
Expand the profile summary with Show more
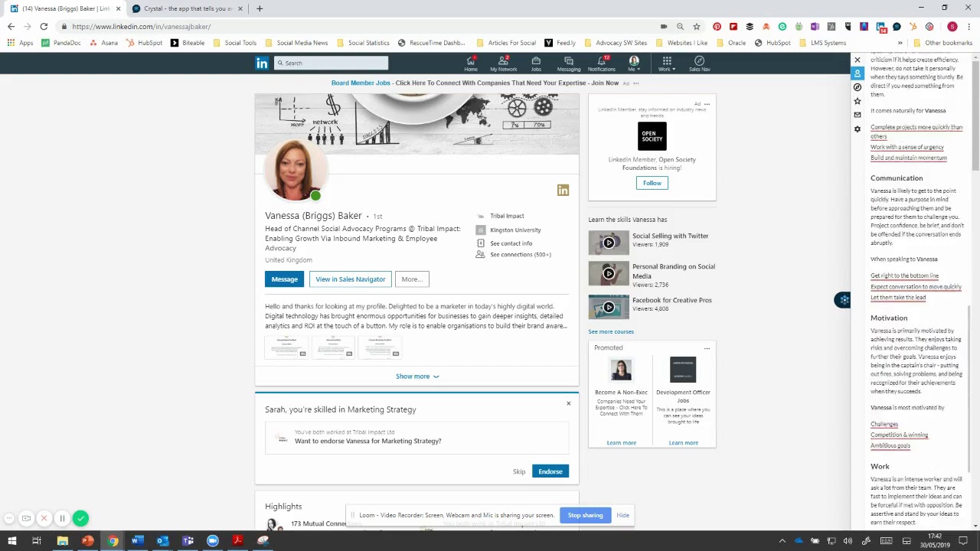click(417, 377)
